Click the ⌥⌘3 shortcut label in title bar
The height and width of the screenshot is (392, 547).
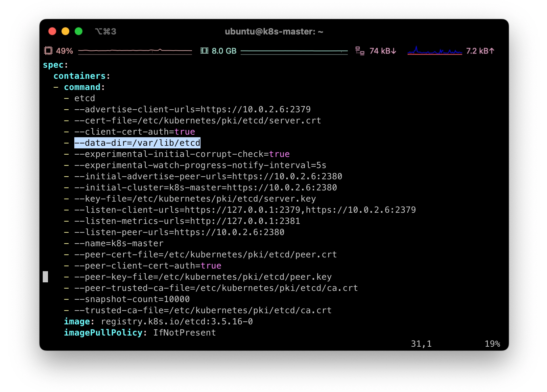[106, 32]
